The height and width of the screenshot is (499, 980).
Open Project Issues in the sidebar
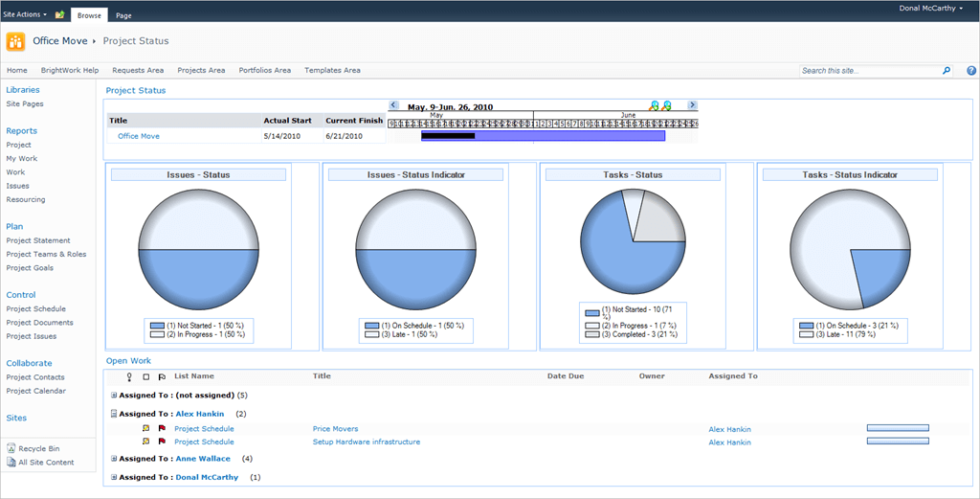(32, 336)
